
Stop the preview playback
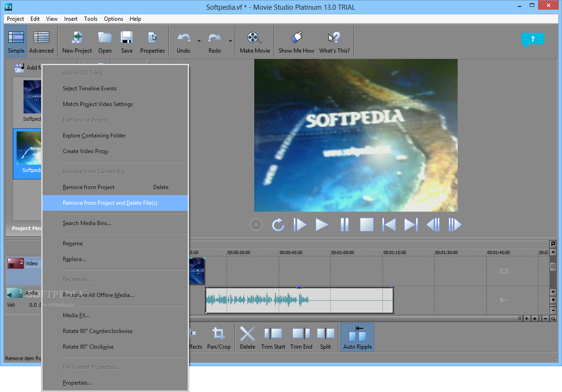[366, 225]
